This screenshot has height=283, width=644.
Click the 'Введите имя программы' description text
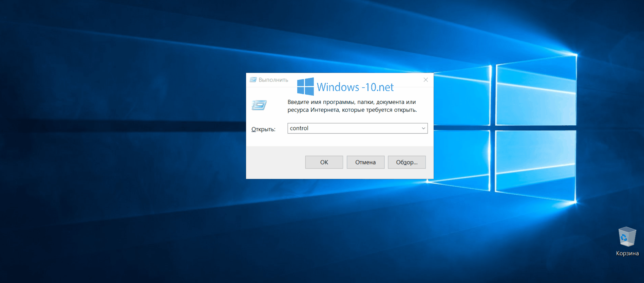352,106
